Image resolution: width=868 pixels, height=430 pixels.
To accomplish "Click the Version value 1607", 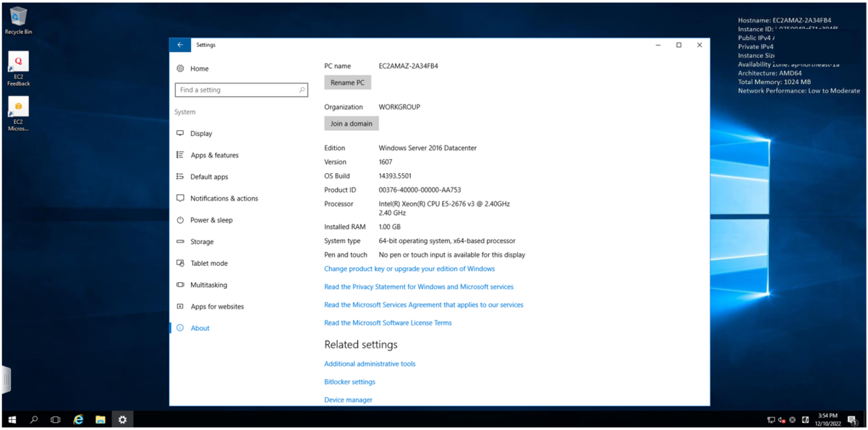I will (386, 162).
